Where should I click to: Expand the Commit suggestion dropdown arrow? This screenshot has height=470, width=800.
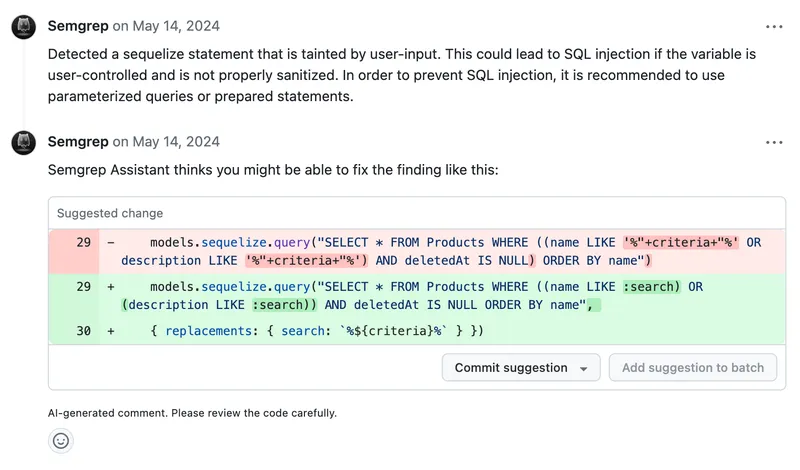coord(584,368)
